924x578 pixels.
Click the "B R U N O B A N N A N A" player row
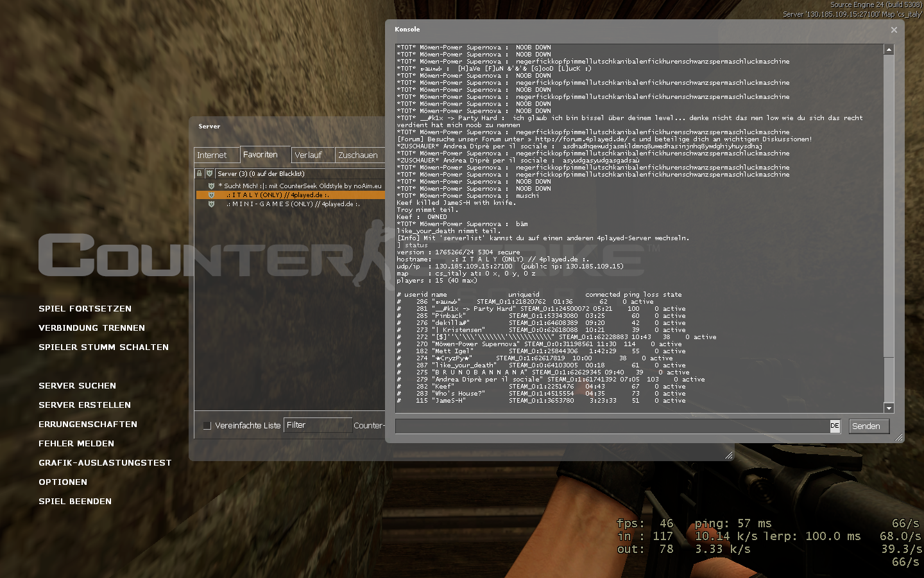(543, 372)
